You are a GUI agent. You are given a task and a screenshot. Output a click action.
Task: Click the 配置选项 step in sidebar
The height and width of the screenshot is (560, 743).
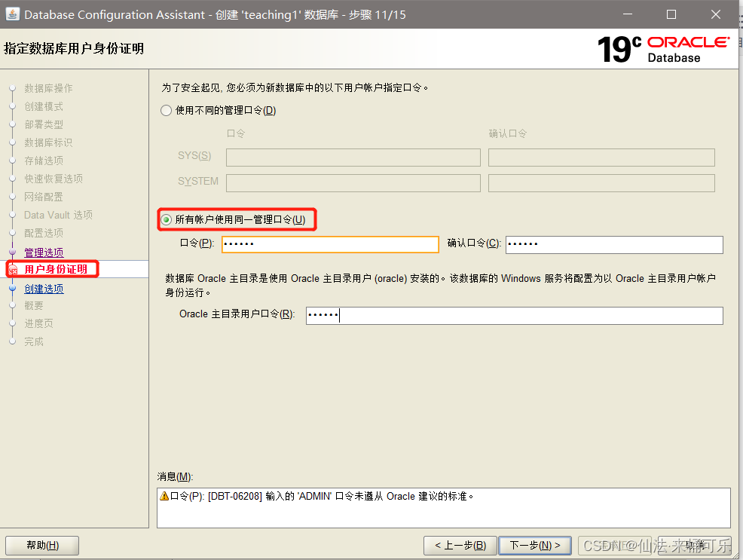point(44,233)
